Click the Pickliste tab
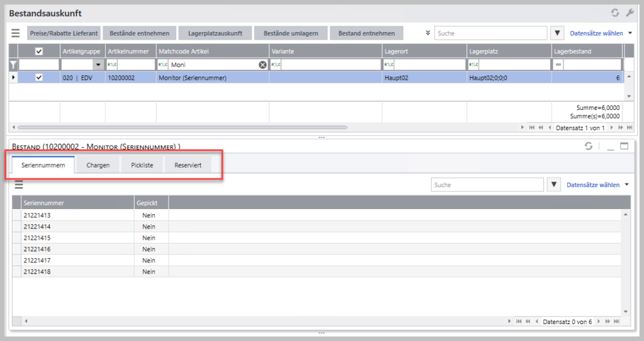This screenshot has height=341, width=644. pyautogui.click(x=142, y=165)
